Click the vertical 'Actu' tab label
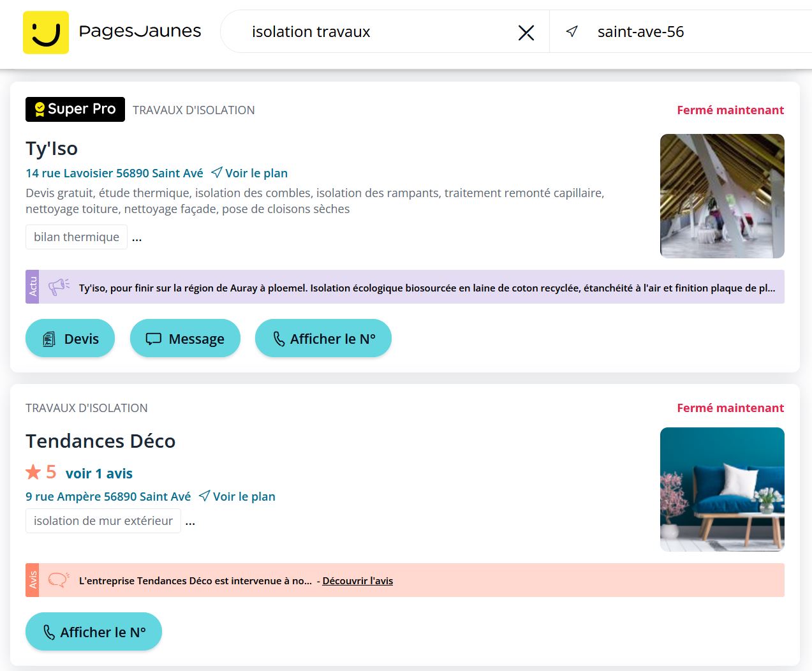Viewport: 812px width, 671px height. [x=33, y=286]
